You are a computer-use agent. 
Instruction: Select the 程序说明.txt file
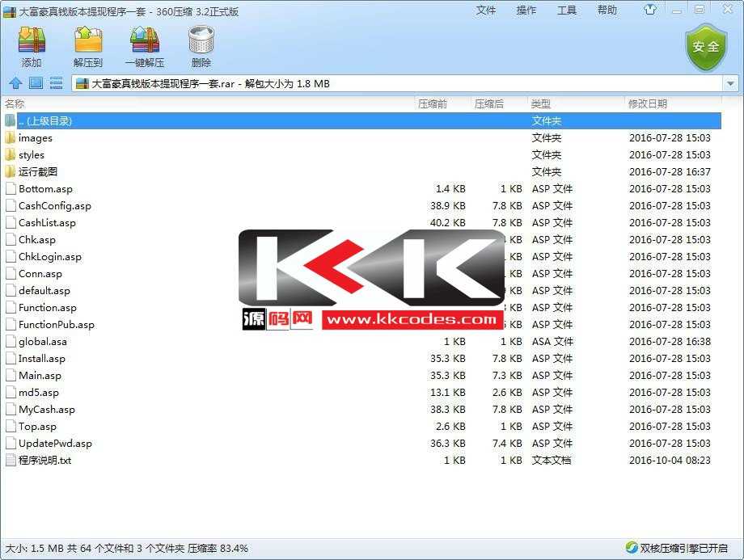pos(44,461)
